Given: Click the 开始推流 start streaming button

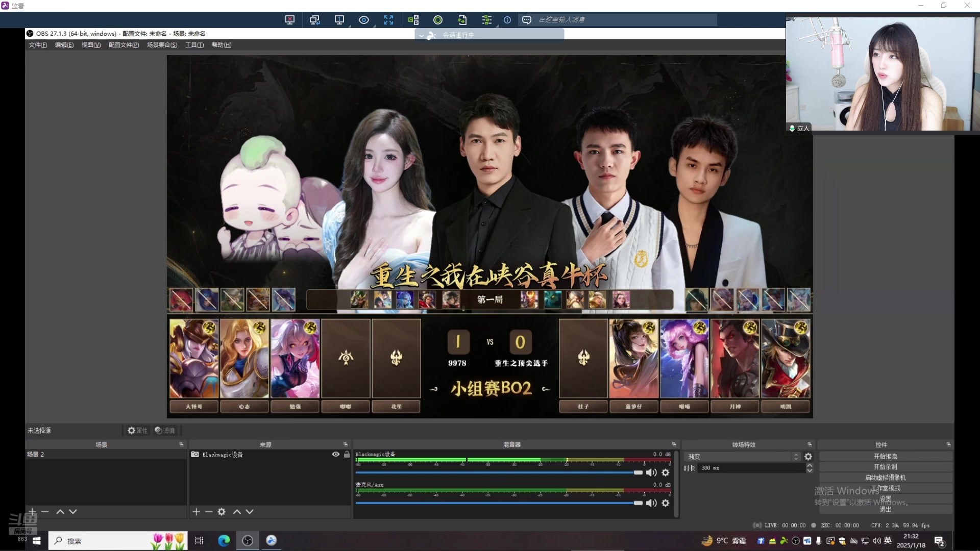Looking at the screenshot, I should click(x=886, y=456).
